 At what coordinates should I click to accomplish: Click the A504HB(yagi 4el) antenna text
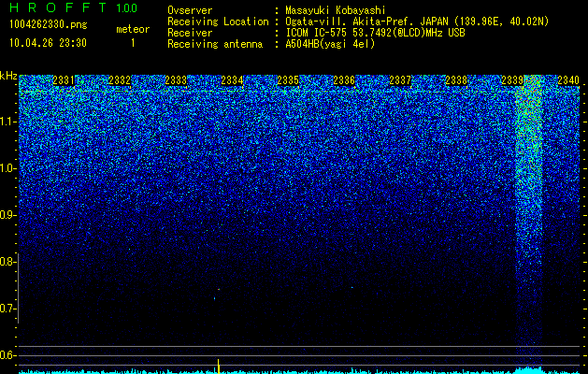pyautogui.click(x=330, y=44)
